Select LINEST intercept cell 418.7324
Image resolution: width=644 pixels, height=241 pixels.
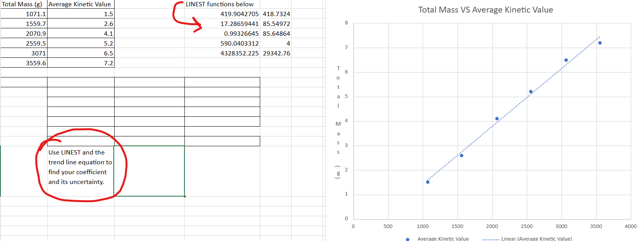click(275, 14)
